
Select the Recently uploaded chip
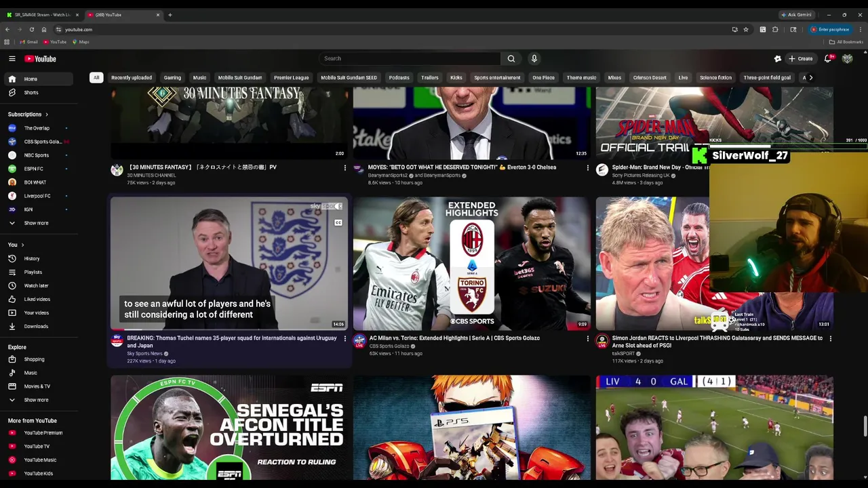click(x=132, y=78)
